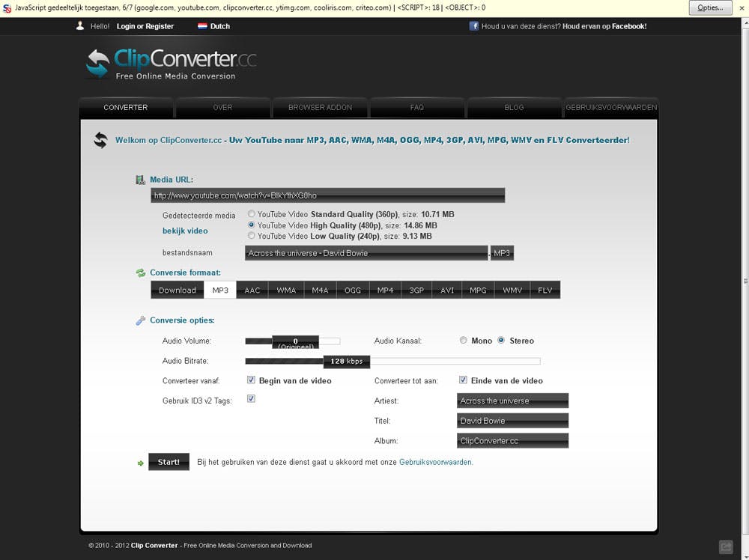
Task: Select Standard Quality (360p) video option
Action: click(251, 214)
